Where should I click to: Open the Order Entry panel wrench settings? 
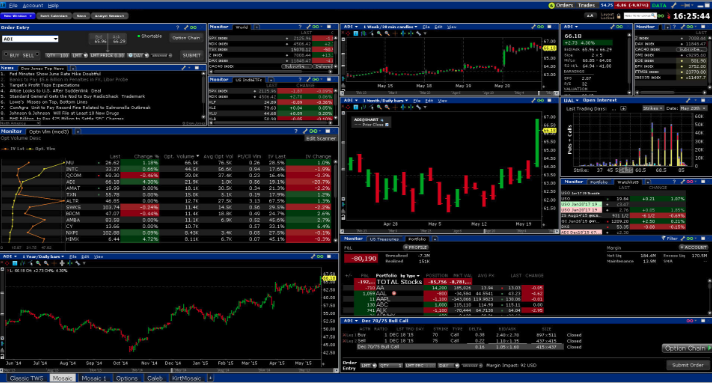(x=185, y=28)
